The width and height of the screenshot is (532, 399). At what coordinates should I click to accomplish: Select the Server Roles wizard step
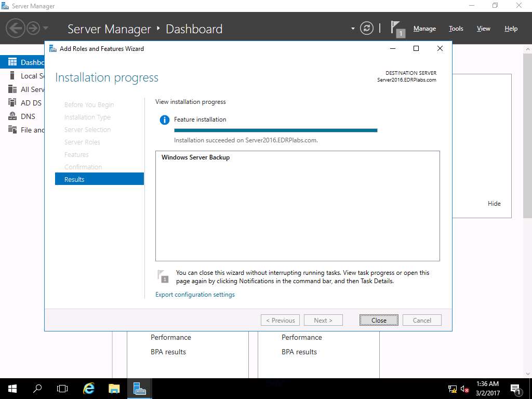(x=82, y=142)
